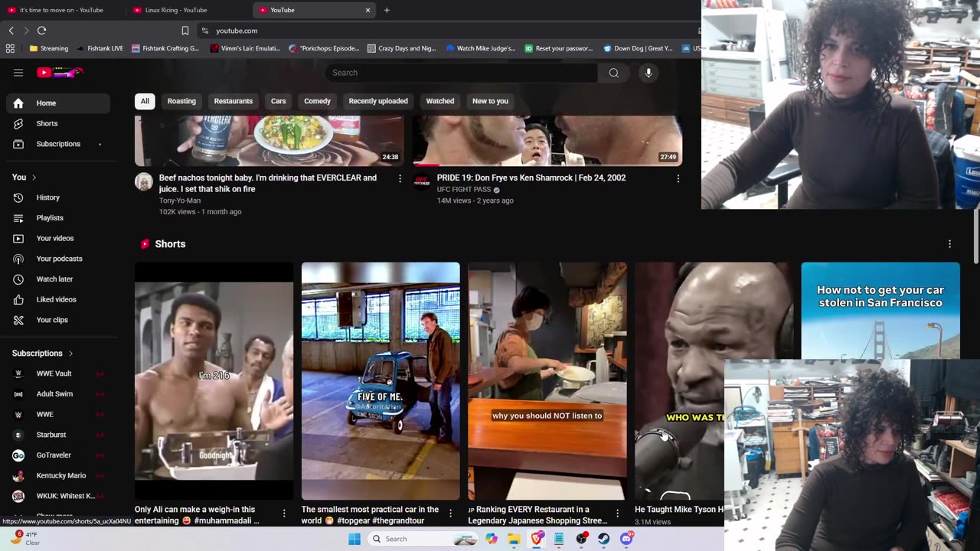This screenshot has height=551, width=980.
Task: Expand Subscriptions section chevron
Action: (70, 354)
